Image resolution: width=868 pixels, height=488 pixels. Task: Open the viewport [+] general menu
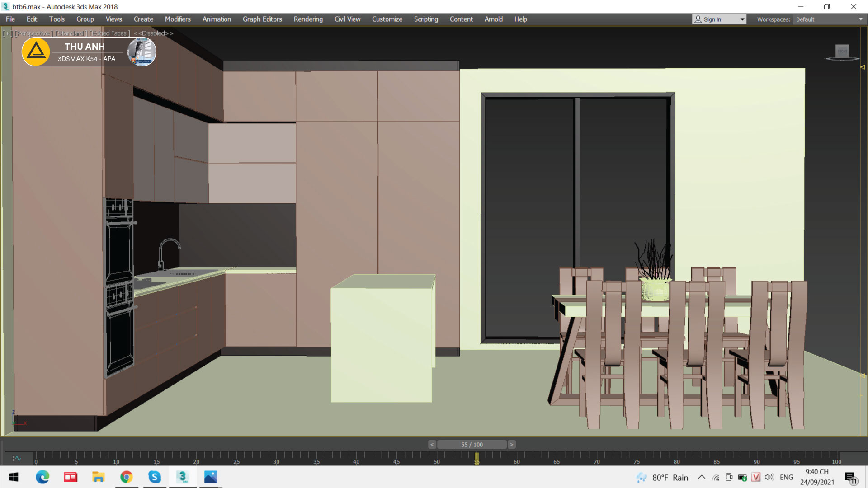[7, 33]
